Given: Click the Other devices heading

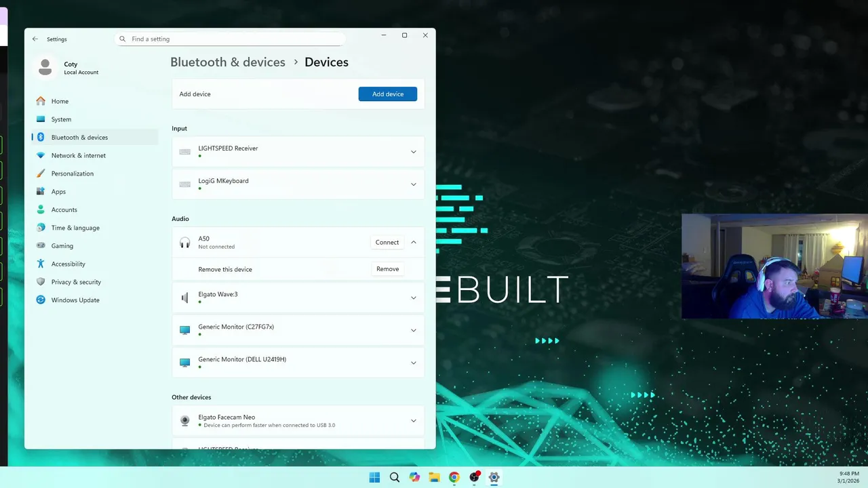Looking at the screenshot, I should click(191, 397).
